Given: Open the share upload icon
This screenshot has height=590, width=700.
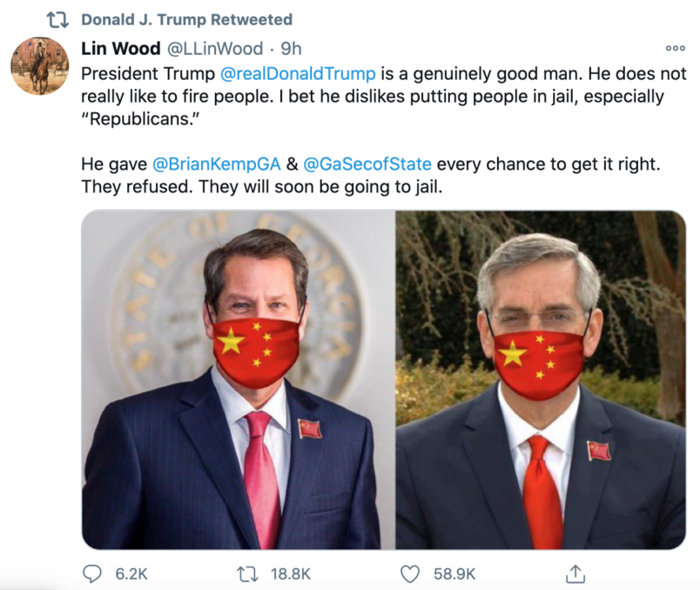Looking at the screenshot, I should pos(575,574).
